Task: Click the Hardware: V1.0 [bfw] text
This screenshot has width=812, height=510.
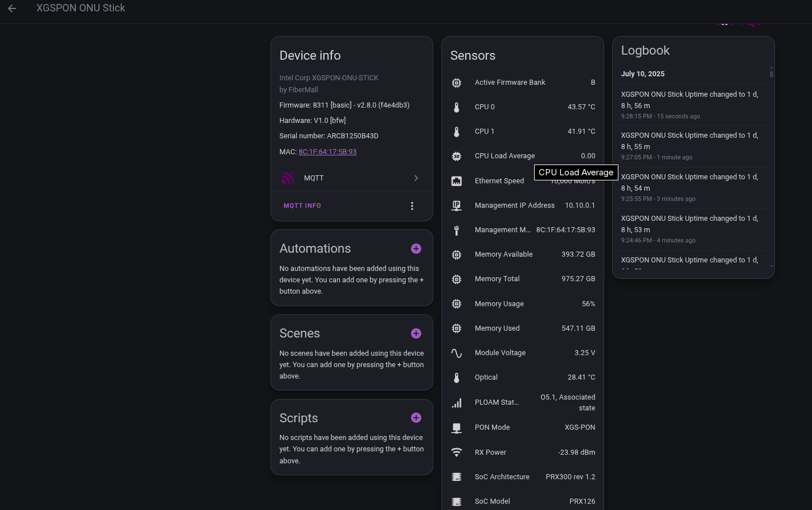Action: tap(313, 121)
